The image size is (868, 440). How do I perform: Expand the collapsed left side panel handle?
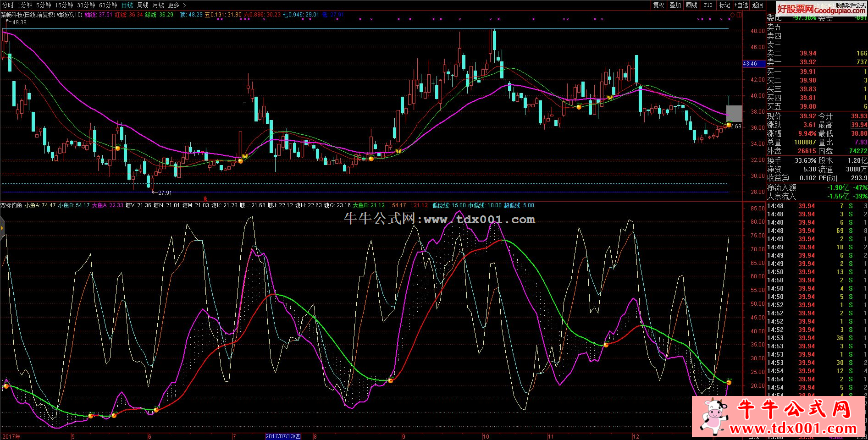pyautogui.click(x=2, y=228)
